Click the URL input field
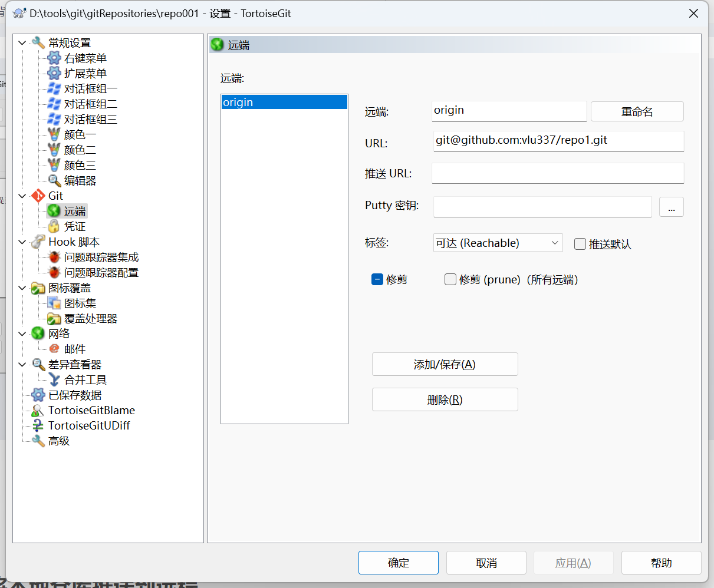Viewport: 714px width, 588px height. click(558, 141)
